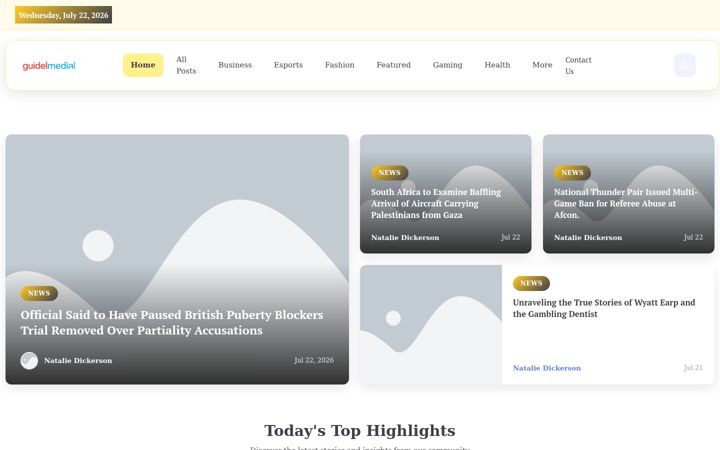Open the National Thunder referee ban headline

[x=625, y=203]
